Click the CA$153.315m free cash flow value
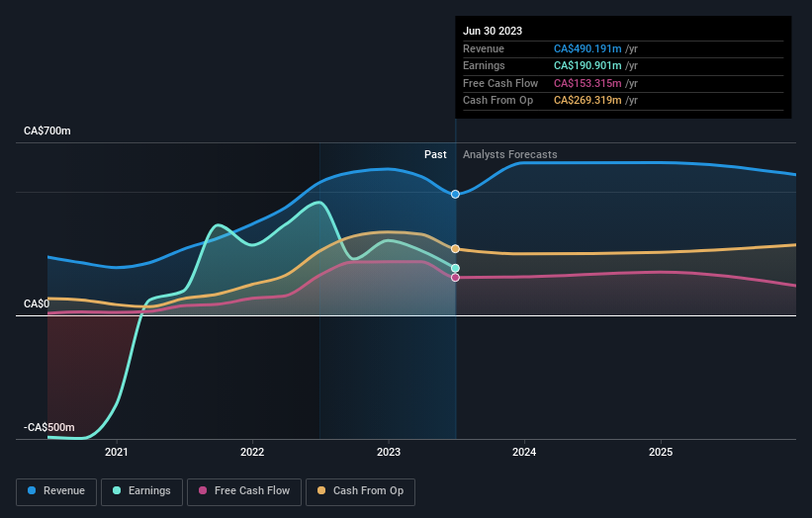This screenshot has width=812, height=518. click(x=587, y=83)
